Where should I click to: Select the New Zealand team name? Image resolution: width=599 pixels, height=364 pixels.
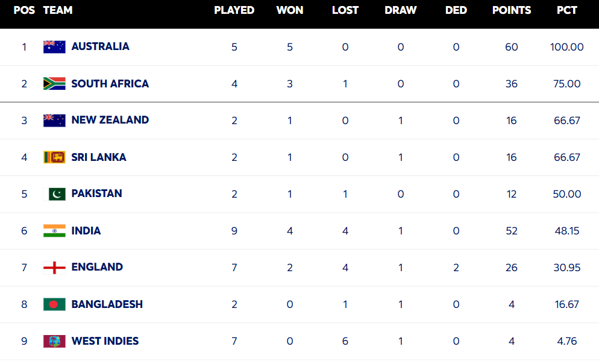point(110,120)
